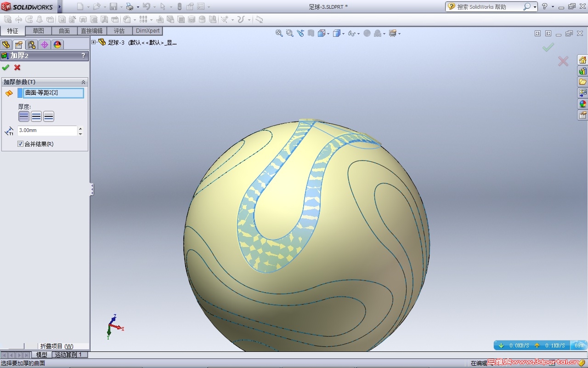Click the Section View icon
Image resolution: width=588 pixels, height=368 pixels.
(x=311, y=33)
